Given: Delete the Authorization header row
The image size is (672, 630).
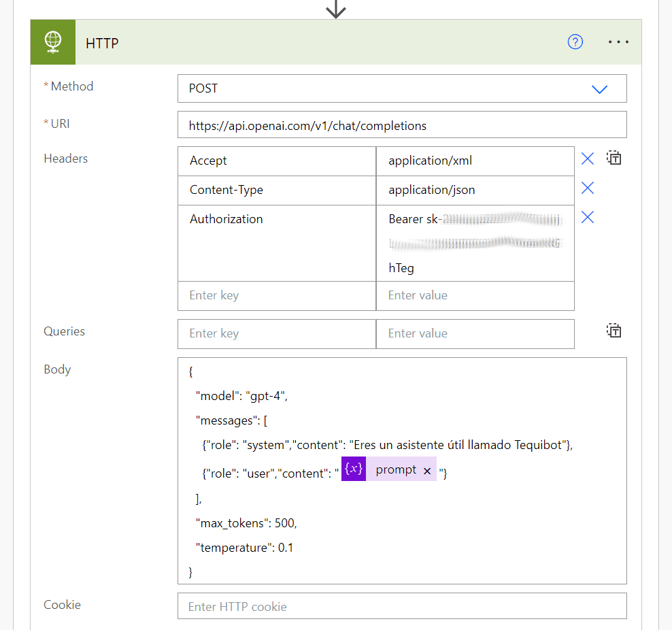Looking at the screenshot, I should pyautogui.click(x=588, y=217).
